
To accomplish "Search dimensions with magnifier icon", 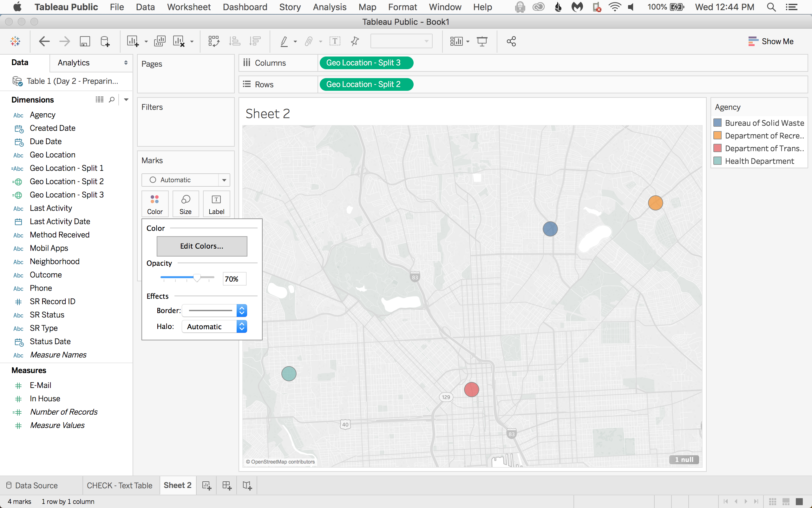I will click(x=112, y=99).
